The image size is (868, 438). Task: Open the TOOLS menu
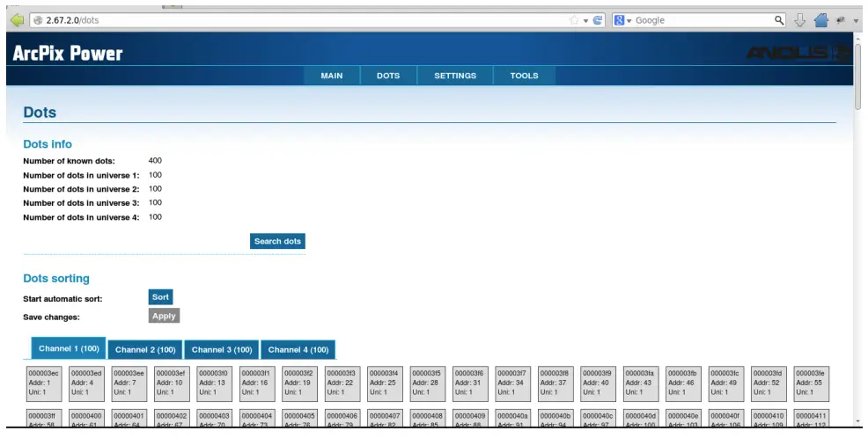[524, 76]
